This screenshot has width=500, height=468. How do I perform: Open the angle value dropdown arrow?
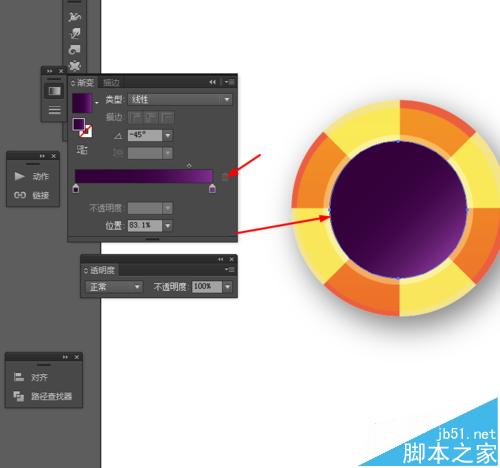click(168, 135)
